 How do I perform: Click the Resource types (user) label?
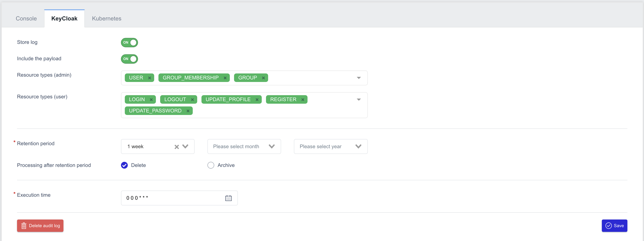pos(42,97)
